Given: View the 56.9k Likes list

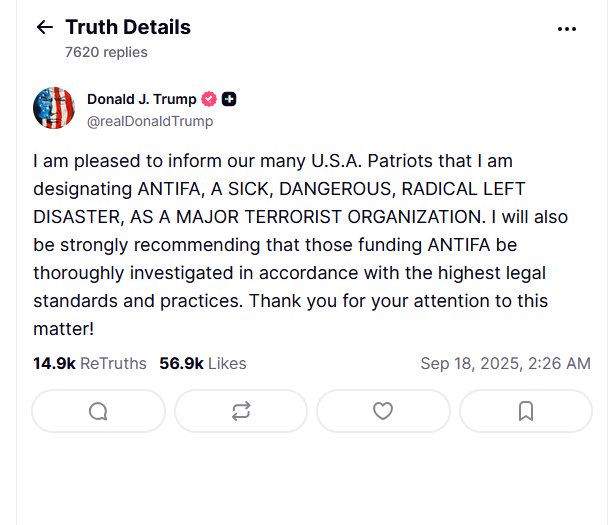Looking at the screenshot, I should click(202, 363).
